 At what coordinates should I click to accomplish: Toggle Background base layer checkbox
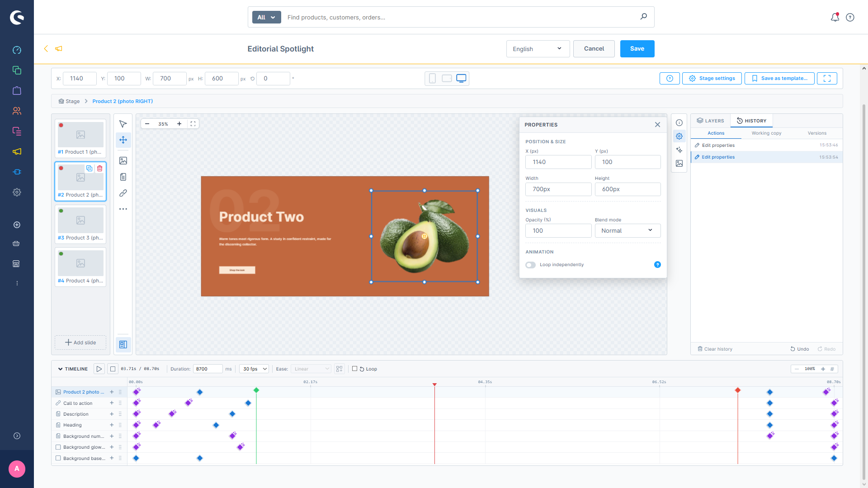point(58,458)
